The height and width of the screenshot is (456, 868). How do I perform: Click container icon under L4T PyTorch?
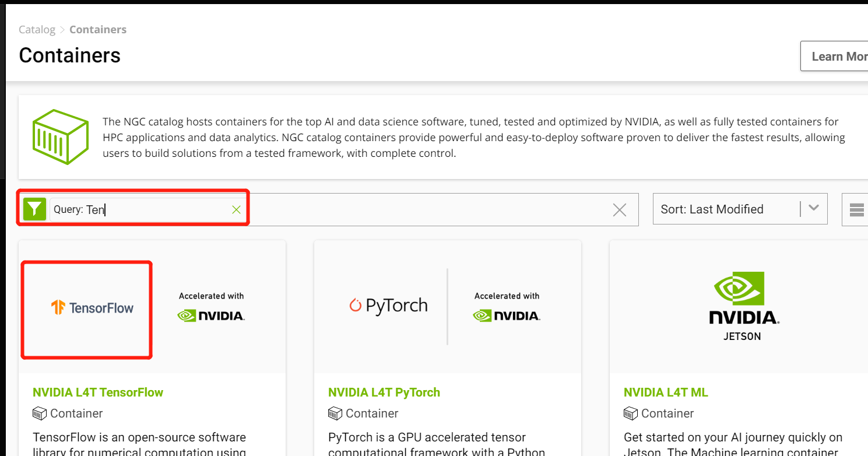coord(335,413)
